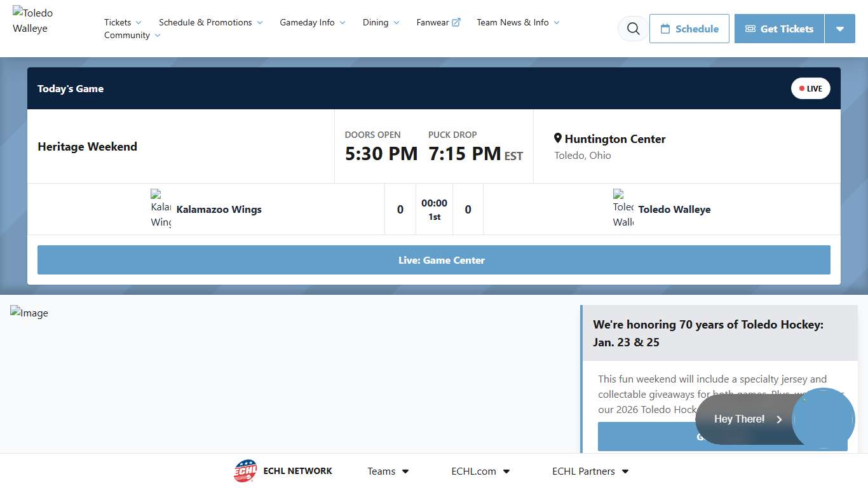Click the Live: Game Center button

433,260
